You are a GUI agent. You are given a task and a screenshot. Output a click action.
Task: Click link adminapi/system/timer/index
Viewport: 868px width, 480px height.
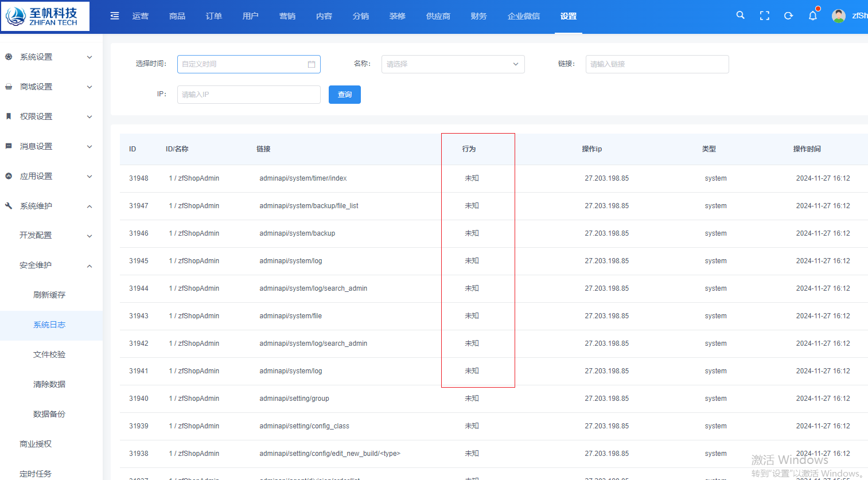303,178
